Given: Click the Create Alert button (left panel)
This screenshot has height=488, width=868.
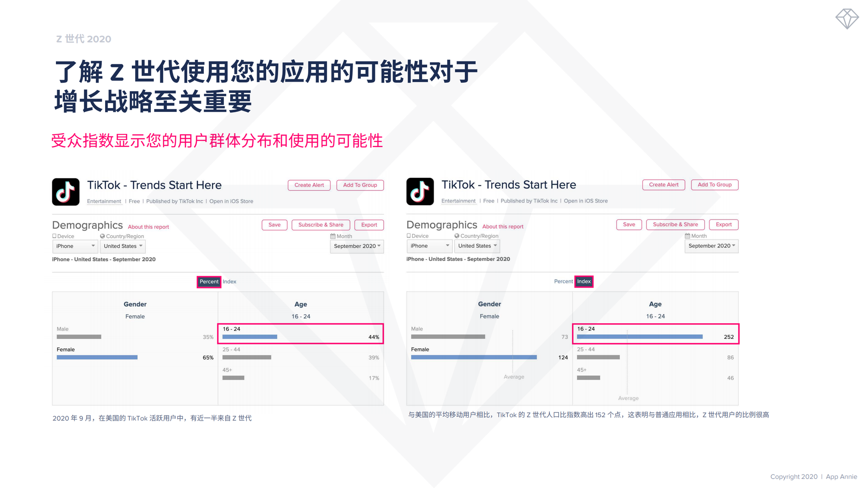Looking at the screenshot, I should click(x=309, y=185).
